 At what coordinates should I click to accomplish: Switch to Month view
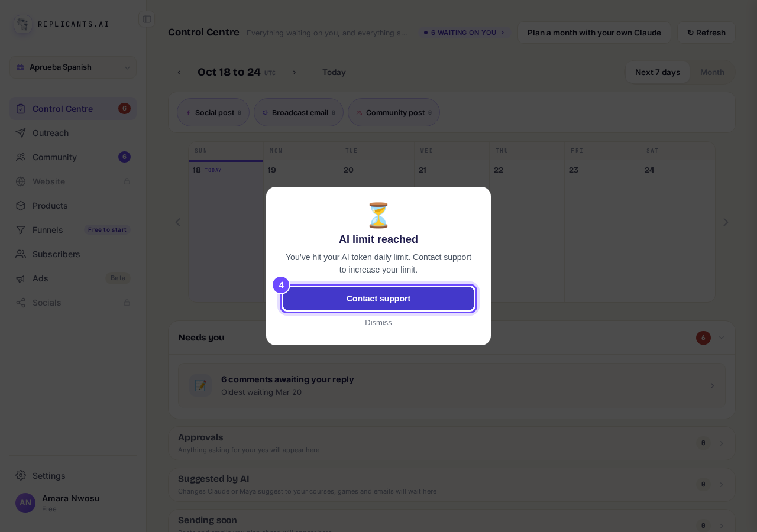click(x=712, y=72)
